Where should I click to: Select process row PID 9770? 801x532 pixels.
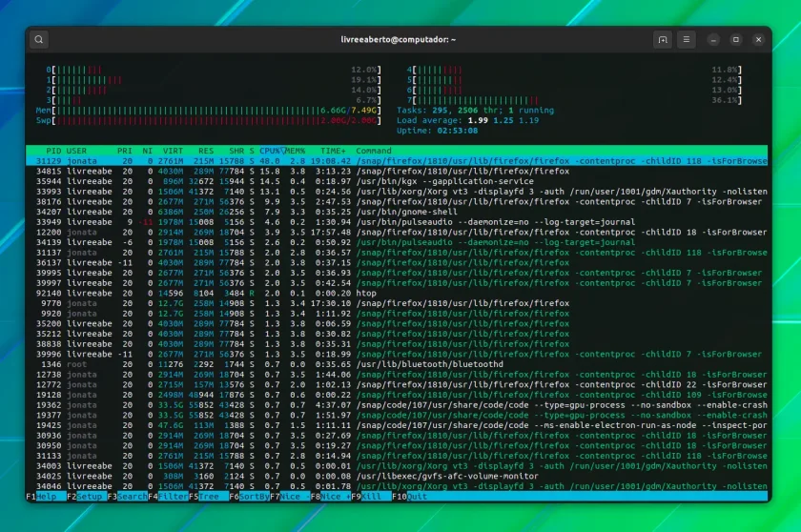pos(397,303)
